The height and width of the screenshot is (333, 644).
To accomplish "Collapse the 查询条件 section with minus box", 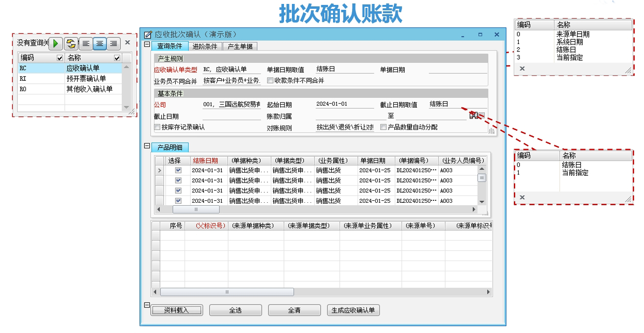I will tap(146, 45).
